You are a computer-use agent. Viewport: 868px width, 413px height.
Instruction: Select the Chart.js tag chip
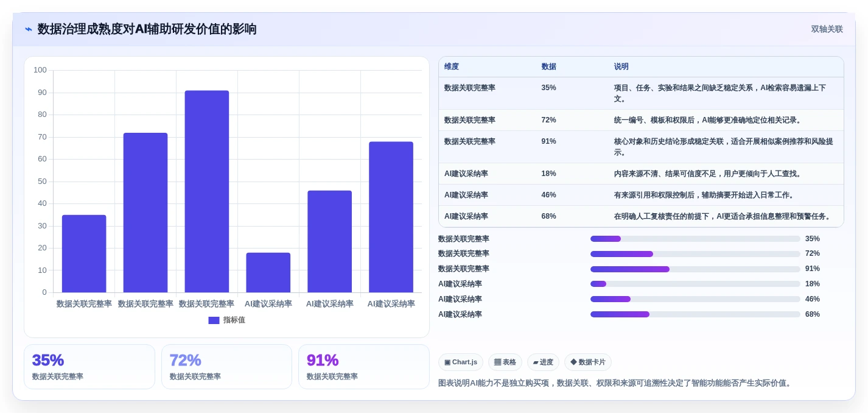point(461,362)
